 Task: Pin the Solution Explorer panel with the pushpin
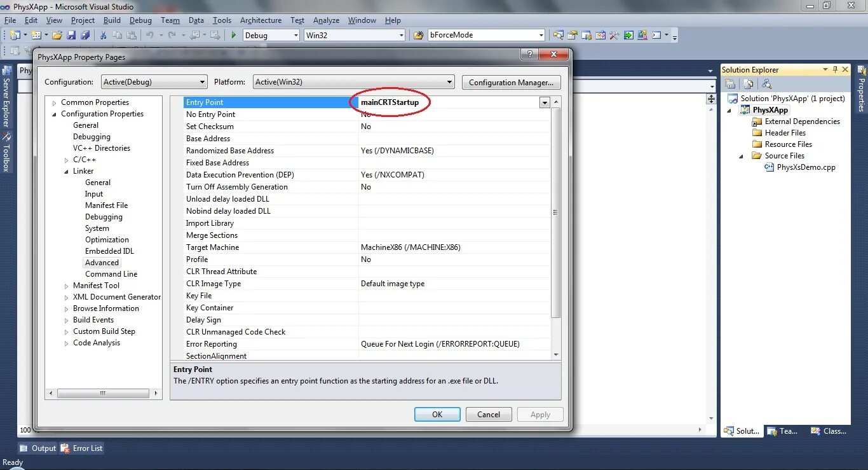coord(835,69)
